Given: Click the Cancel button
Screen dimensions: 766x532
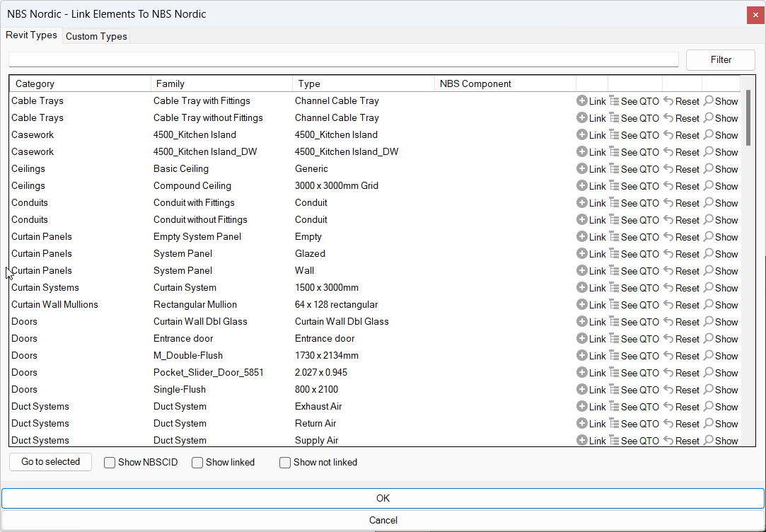Looking at the screenshot, I should [x=383, y=520].
